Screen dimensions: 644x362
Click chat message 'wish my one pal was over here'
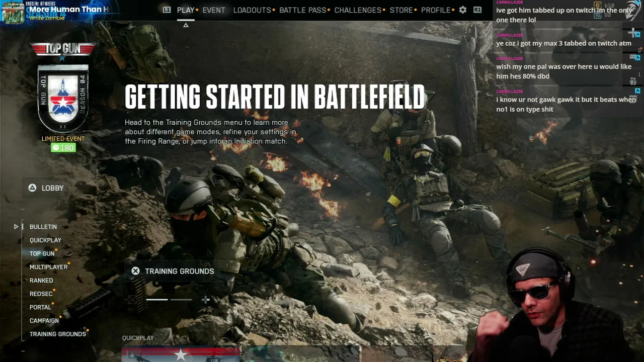point(563,71)
